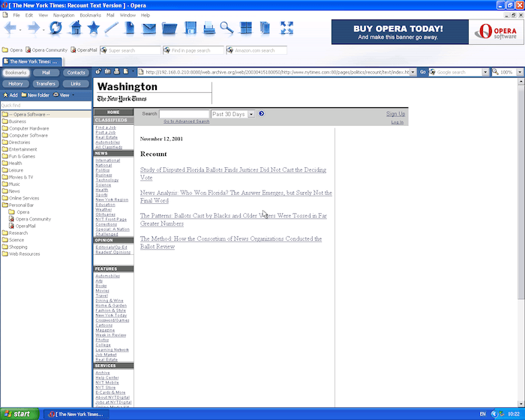
Task: Open the Windows Start button
Action: click(x=19, y=414)
